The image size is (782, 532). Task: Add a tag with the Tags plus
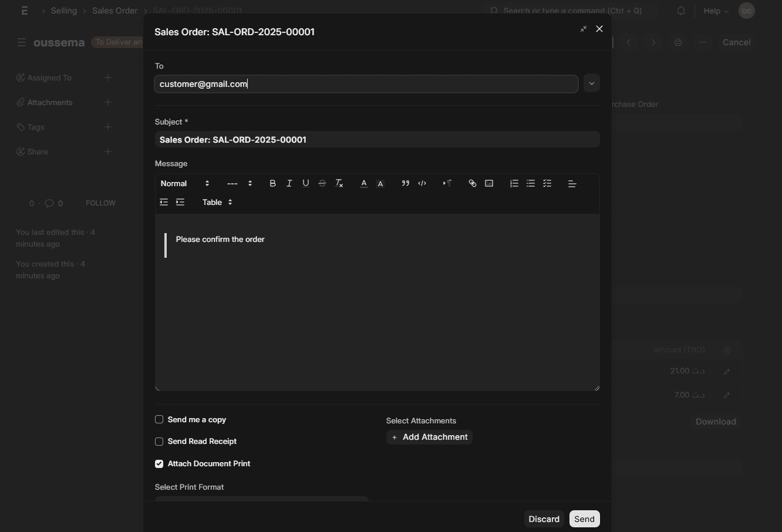click(108, 127)
